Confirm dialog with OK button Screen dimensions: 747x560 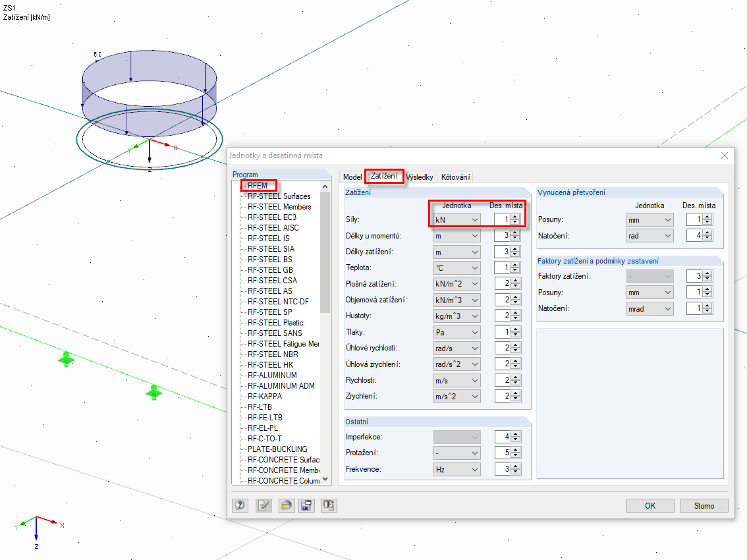pos(650,506)
